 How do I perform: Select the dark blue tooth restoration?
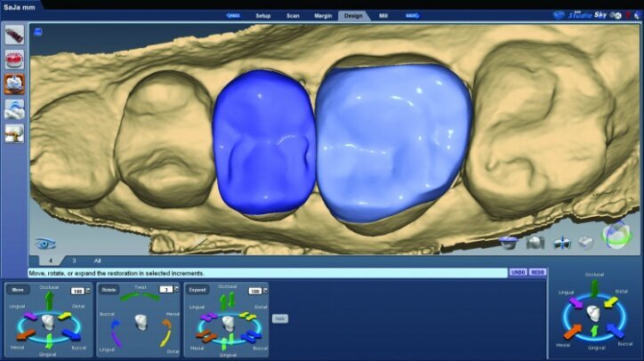[264, 142]
